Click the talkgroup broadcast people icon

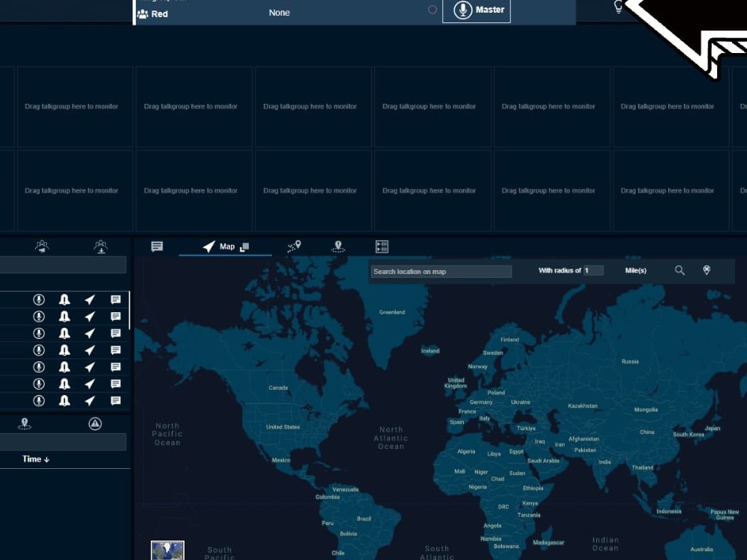coord(42,246)
